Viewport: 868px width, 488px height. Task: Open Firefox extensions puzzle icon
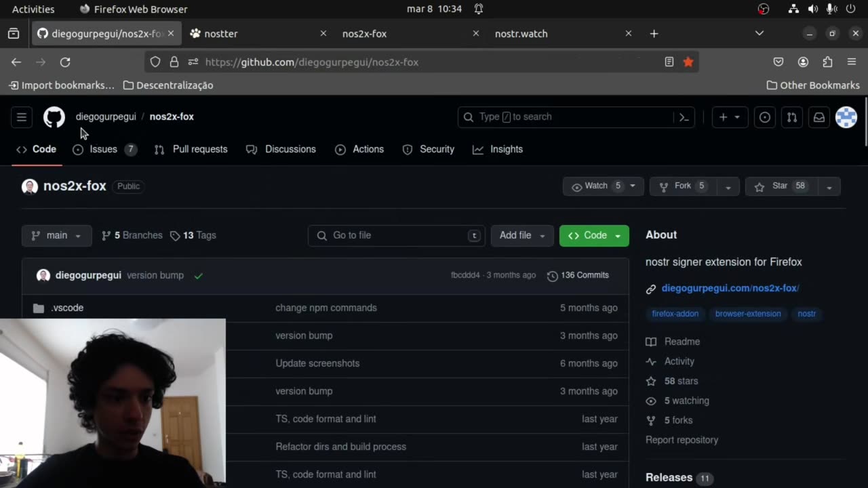tap(827, 62)
